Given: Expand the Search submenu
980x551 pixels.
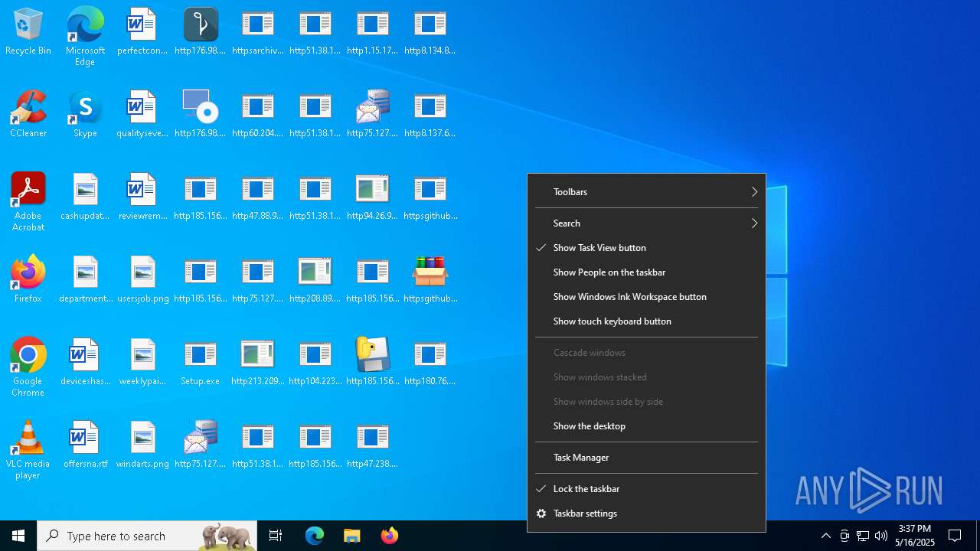Looking at the screenshot, I should [x=646, y=223].
